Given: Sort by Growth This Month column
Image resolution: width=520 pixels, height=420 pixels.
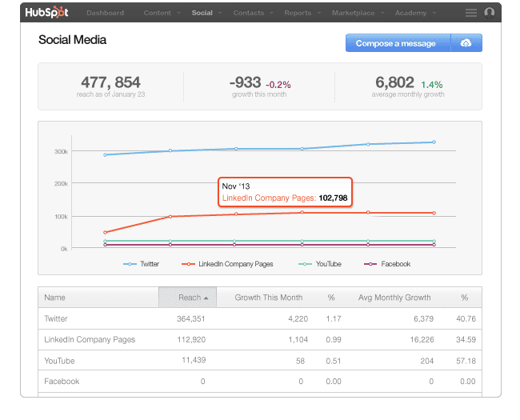Looking at the screenshot, I should pyautogui.click(x=269, y=298).
